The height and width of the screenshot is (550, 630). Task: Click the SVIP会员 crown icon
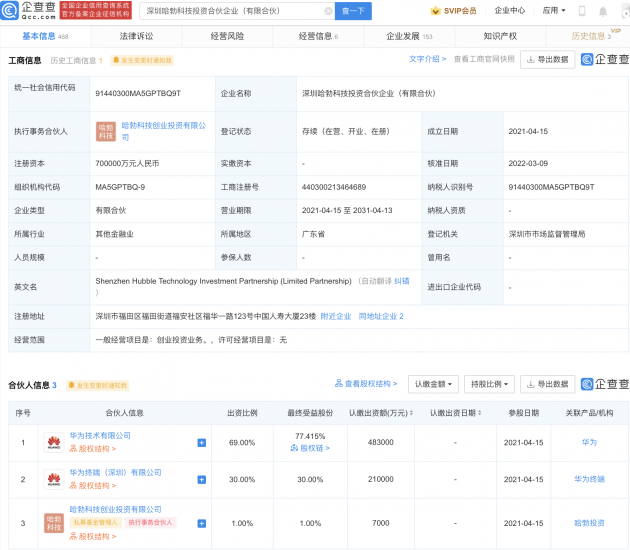tap(435, 11)
